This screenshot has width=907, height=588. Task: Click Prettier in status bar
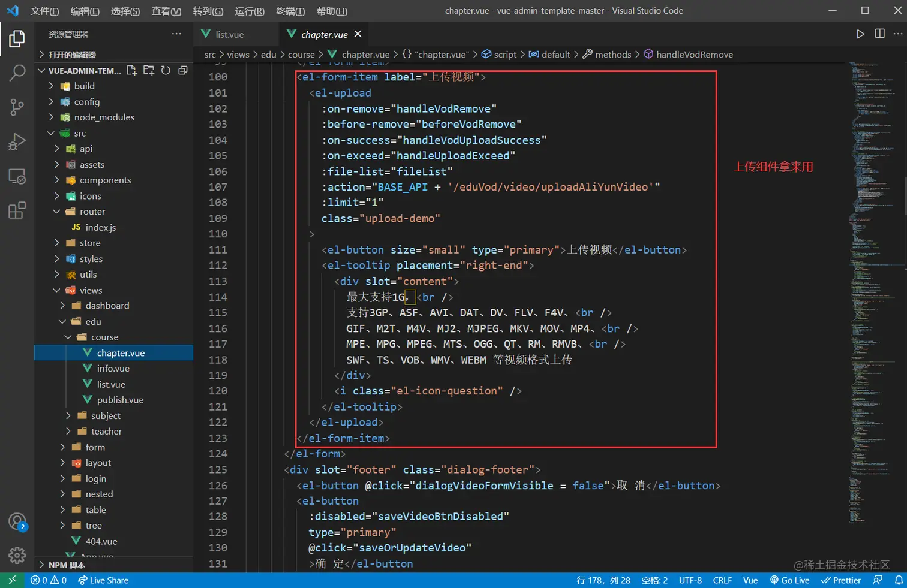[841, 580]
